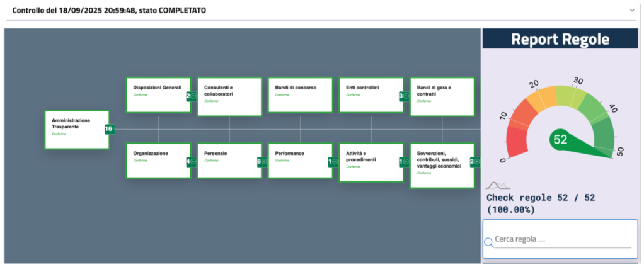Image resolution: width=644 pixels, height=267 pixels.
Task: Click the 16 badge on Amministrazione Trasparente
Action: 108,129
